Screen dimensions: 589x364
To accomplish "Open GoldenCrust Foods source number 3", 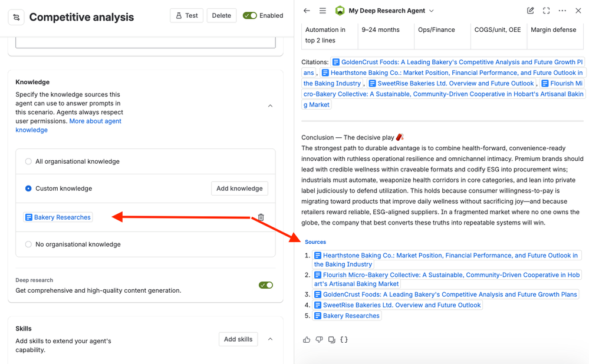I will (x=446, y=294).
